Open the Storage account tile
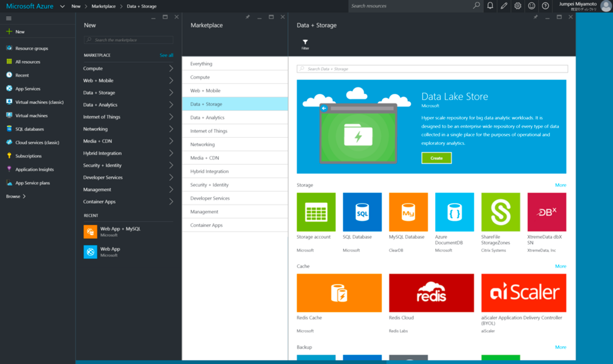 [316, 212]
